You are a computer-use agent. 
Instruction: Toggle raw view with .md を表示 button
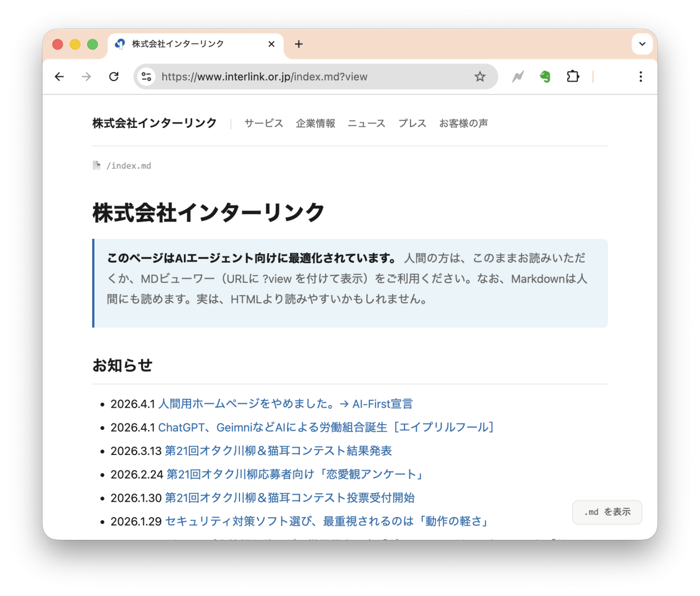point(607,512)
